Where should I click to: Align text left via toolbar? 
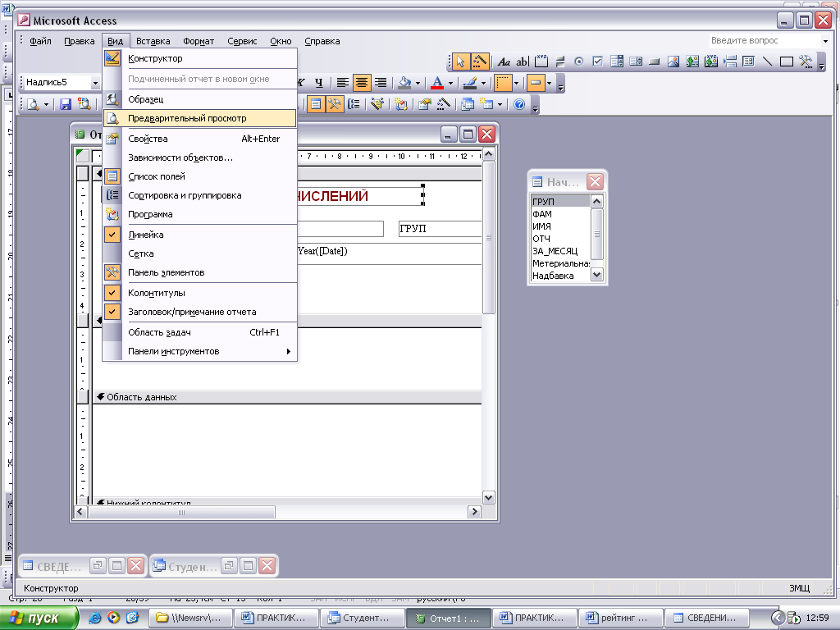pos(342,83)
